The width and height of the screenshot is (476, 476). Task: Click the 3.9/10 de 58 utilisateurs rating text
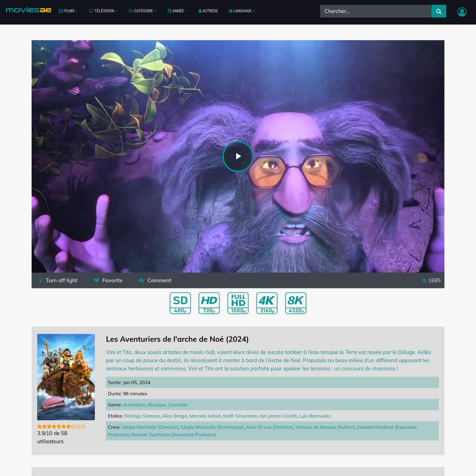click(52, 437)
